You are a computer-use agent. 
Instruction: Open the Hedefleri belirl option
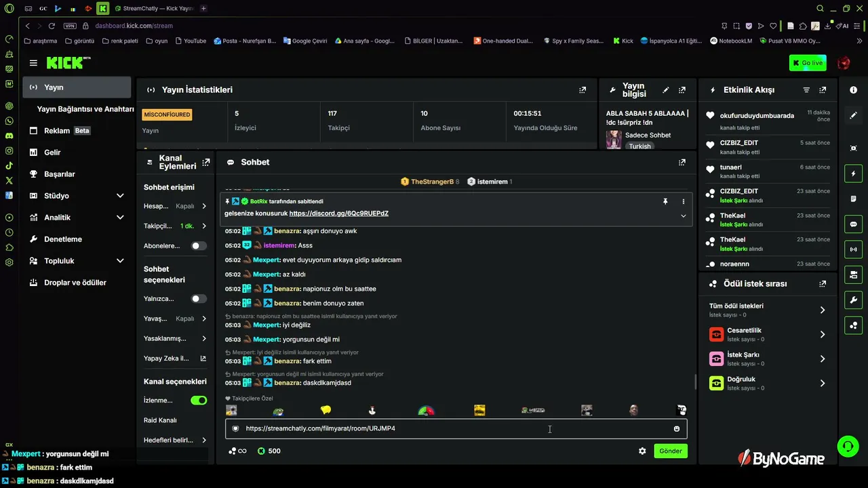[x=175, y=440]
